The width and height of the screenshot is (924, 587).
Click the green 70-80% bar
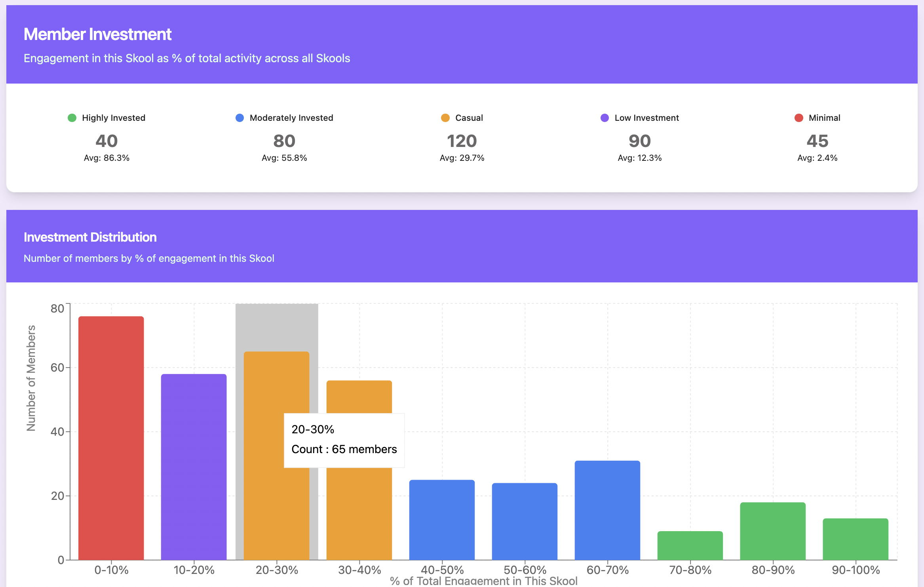pyautogui.click(x=690, y=545)
